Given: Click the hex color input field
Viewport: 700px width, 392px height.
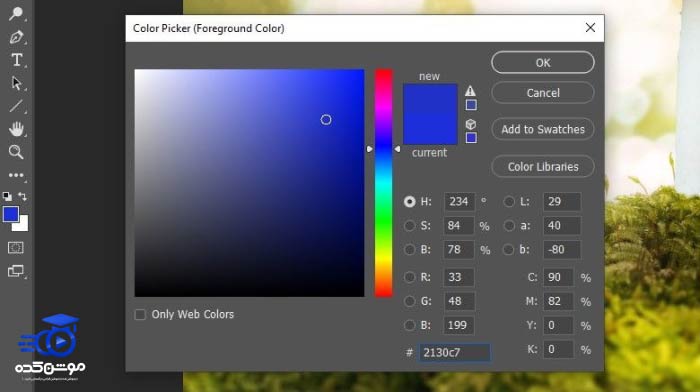Looking at the screenshot, I should coord(454,352).
